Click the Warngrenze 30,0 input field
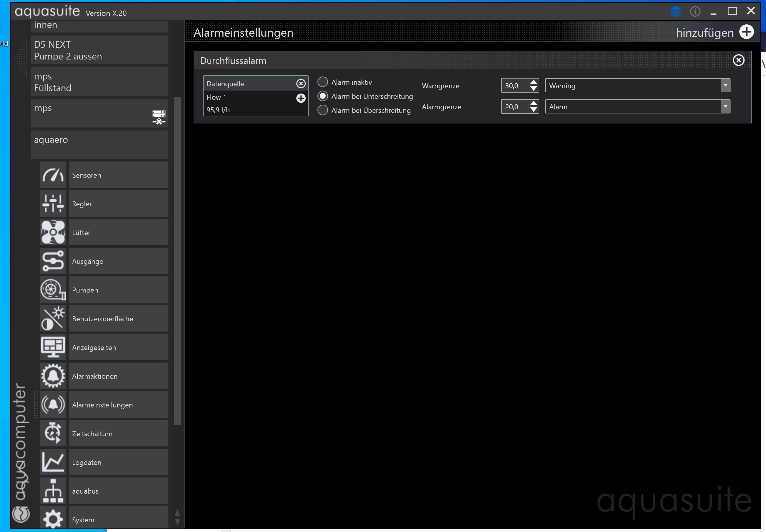The image size is (766, 532). coord(515,86)
